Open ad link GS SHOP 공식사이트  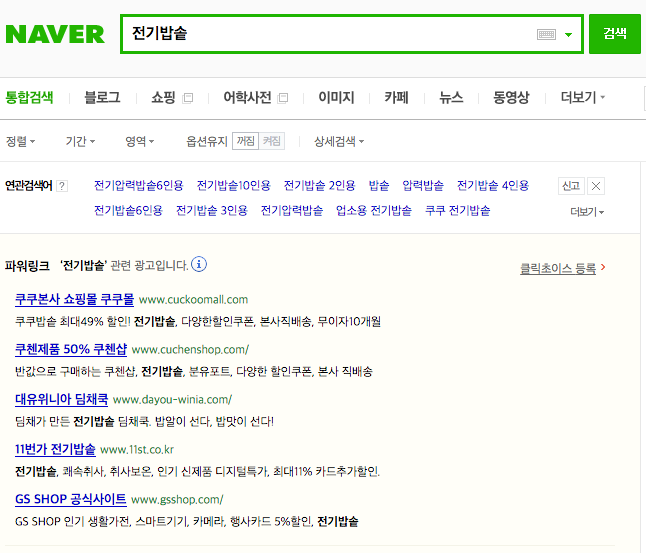70,499
